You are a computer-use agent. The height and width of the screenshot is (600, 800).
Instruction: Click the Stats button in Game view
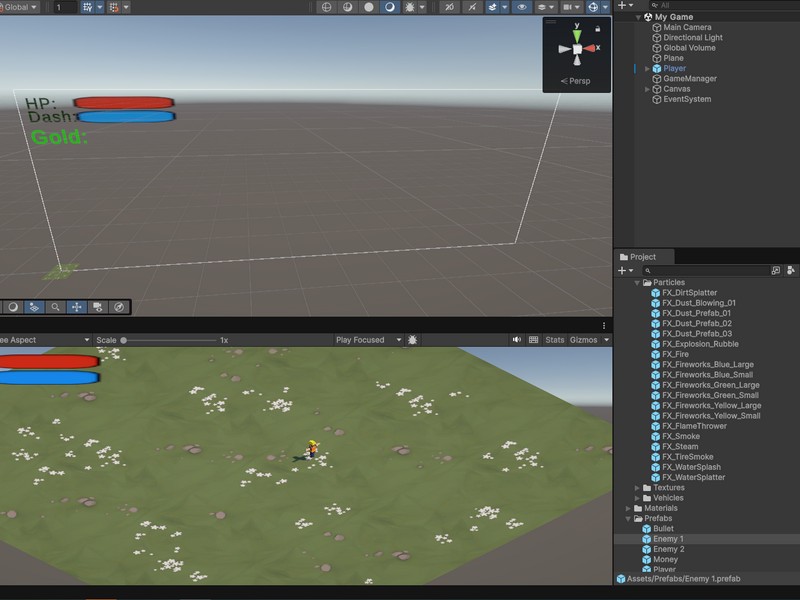coord(554,340)
